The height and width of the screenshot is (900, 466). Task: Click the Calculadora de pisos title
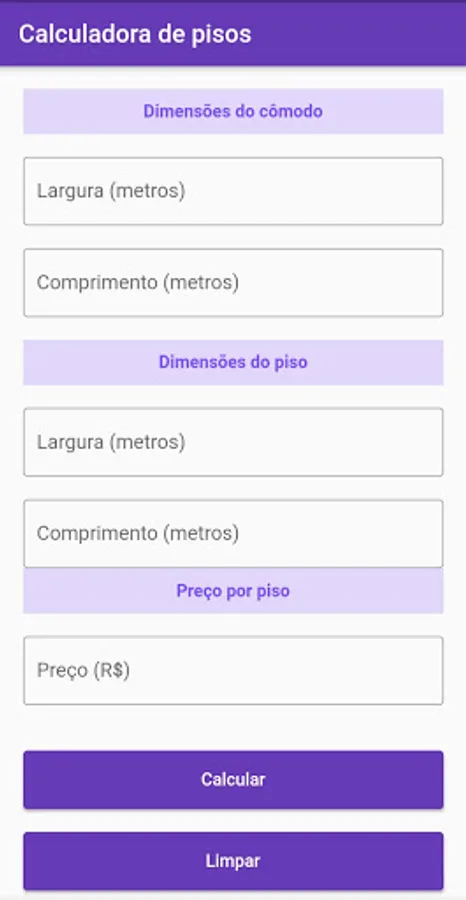click(x=135, y=34)
